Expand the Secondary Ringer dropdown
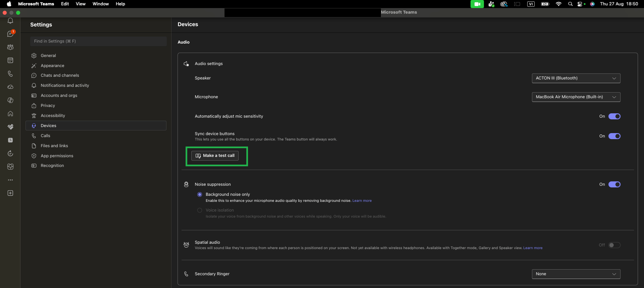This screenshot has height=288, width=644. tap(576, 274)
